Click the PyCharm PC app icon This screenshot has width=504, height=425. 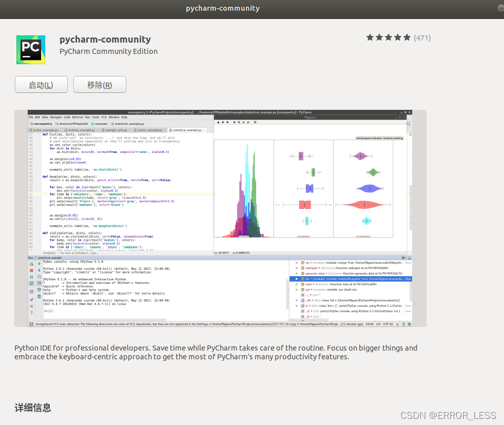coord(31,50)
